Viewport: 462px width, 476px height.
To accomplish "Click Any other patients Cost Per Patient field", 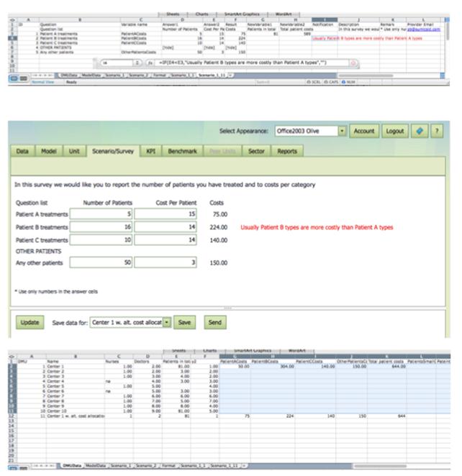I will pos(165,263).
